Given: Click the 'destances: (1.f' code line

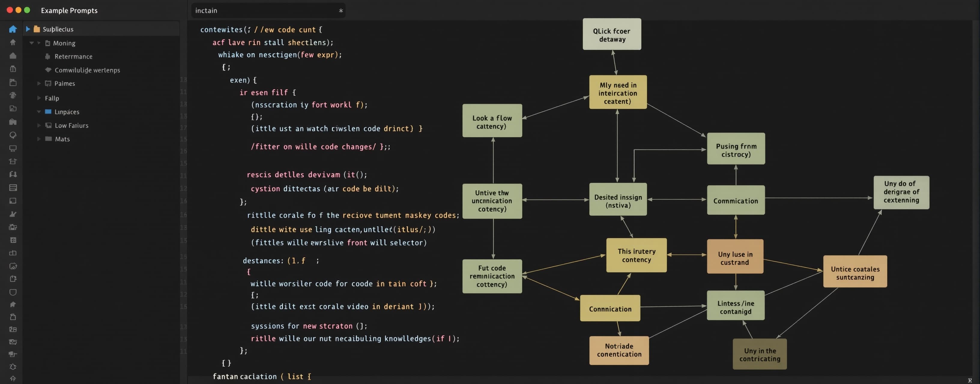Looking at the screenshot, I should tap(281, 260).
